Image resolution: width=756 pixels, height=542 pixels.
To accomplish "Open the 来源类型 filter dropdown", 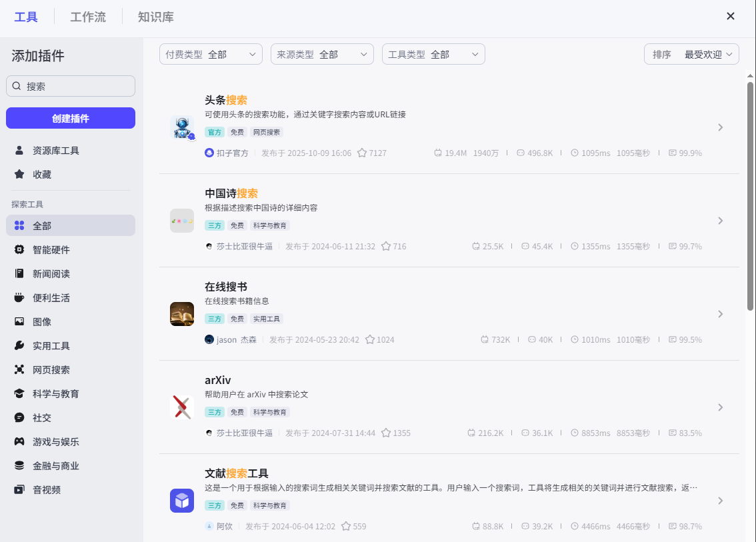I will click(322, 54).
